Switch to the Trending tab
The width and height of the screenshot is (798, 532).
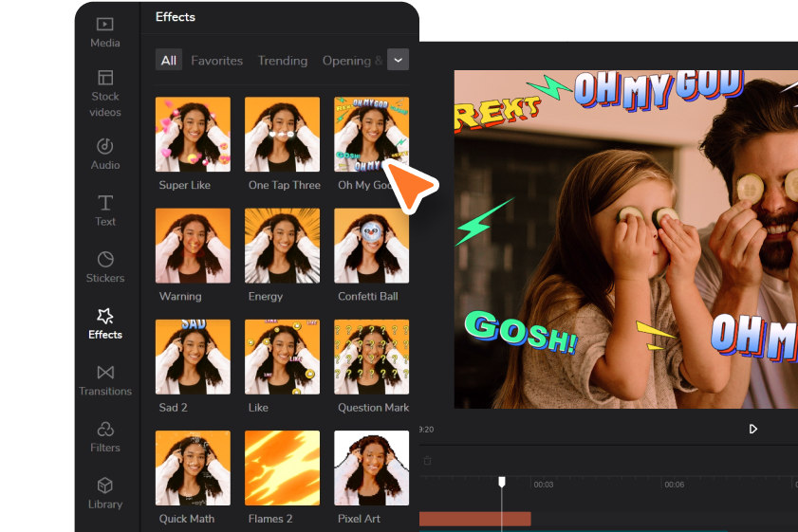(x=283, y=61)
